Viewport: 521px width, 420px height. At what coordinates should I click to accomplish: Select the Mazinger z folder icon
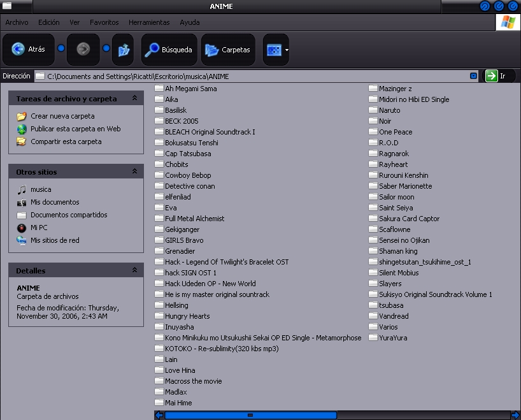[373, 88]
